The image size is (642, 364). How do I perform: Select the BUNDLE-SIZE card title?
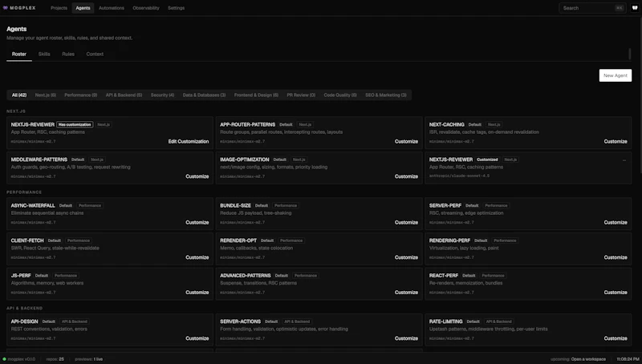[235, 206]
